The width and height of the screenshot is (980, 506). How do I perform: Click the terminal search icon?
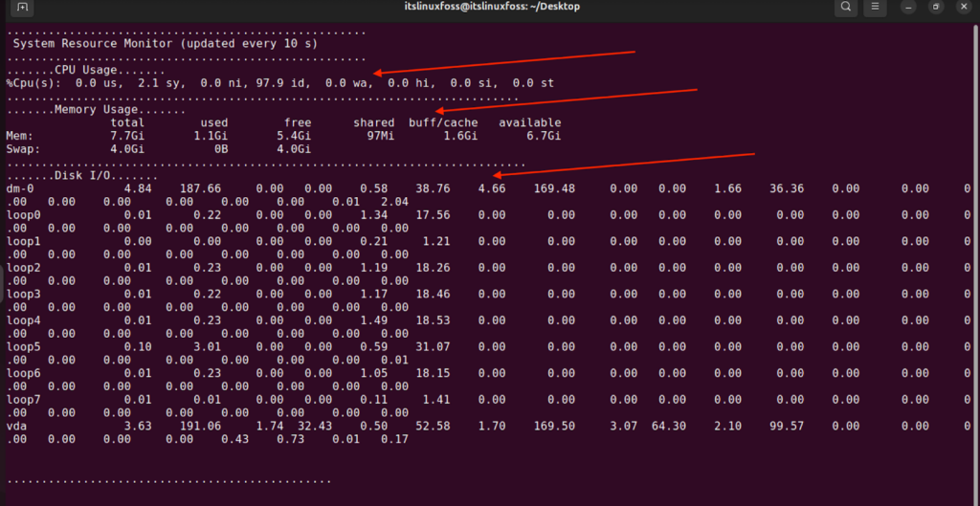(x=845, y=8)
